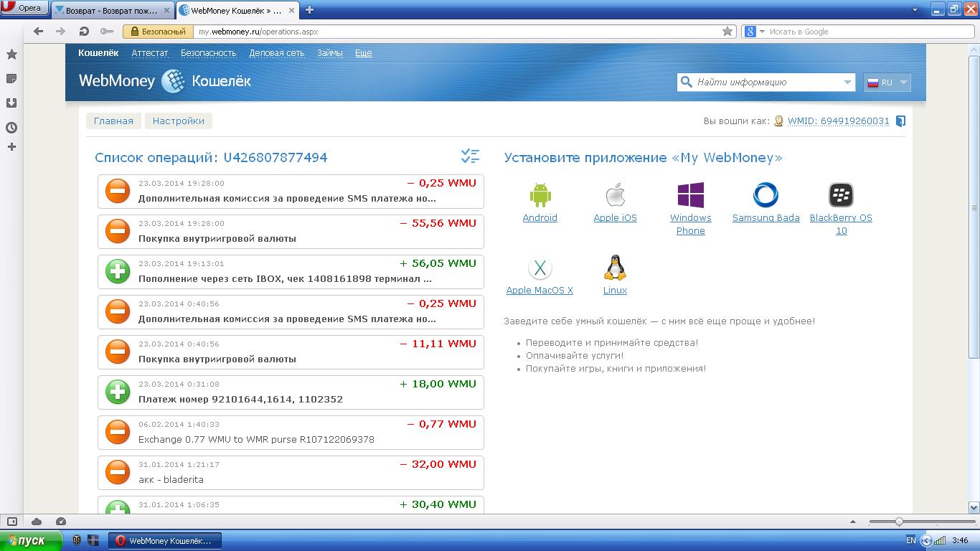Select the WebMoney Кошелёк taskbar button
Image resolution: width=980 pixels, height=551 pixels.
pyautogui.click(x=165, y=540)
